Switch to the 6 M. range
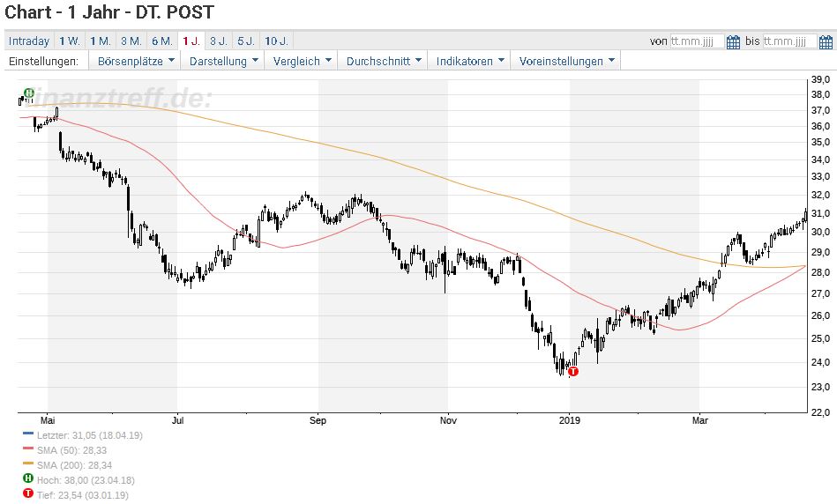Viewport: 837px width, 504px height. (162, 41)
